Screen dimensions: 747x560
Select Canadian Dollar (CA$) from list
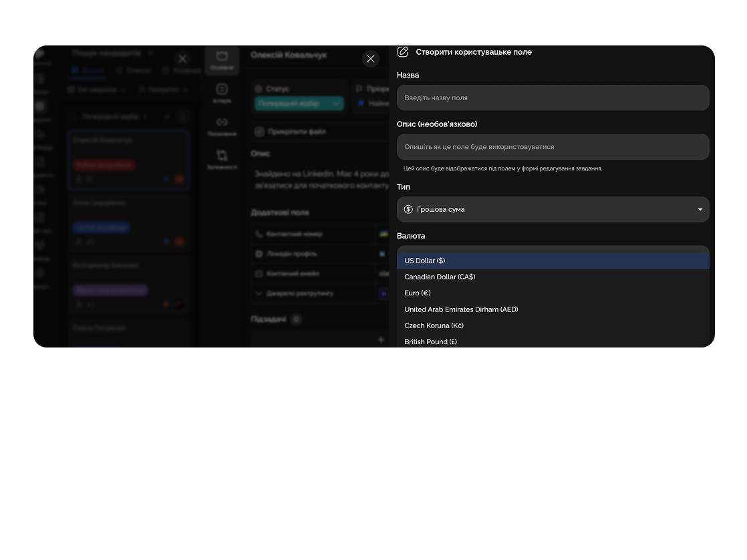pyautogui.click(x=553, y=277)
